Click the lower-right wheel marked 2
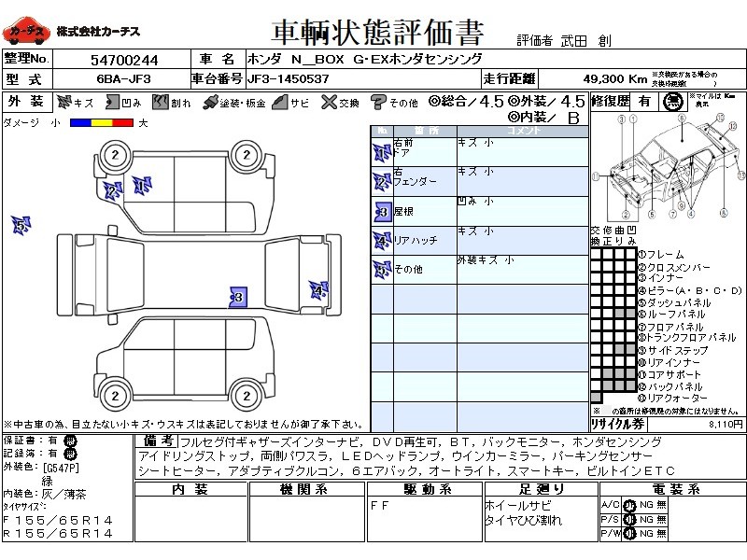The width and height of the screenshot is (747, 560). [x=247, y=396]
